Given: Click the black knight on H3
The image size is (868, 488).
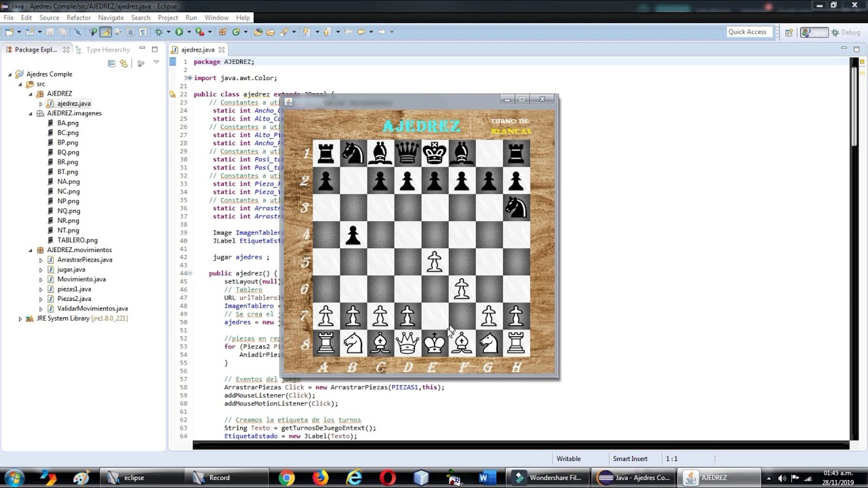Looking at the screenshot, I should 516,207.
